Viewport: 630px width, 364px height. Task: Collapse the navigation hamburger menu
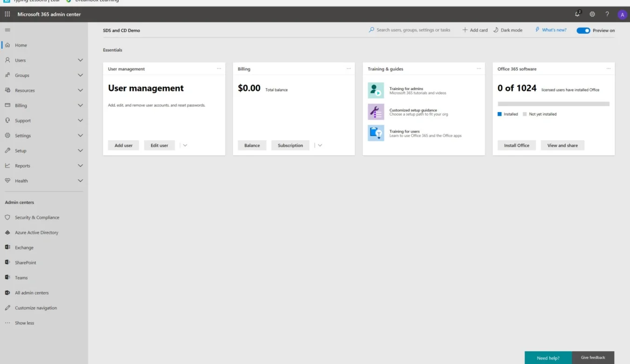[7, 30]
